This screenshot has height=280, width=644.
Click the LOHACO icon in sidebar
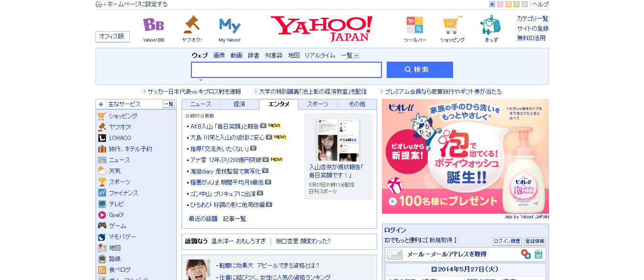[102, 138]
